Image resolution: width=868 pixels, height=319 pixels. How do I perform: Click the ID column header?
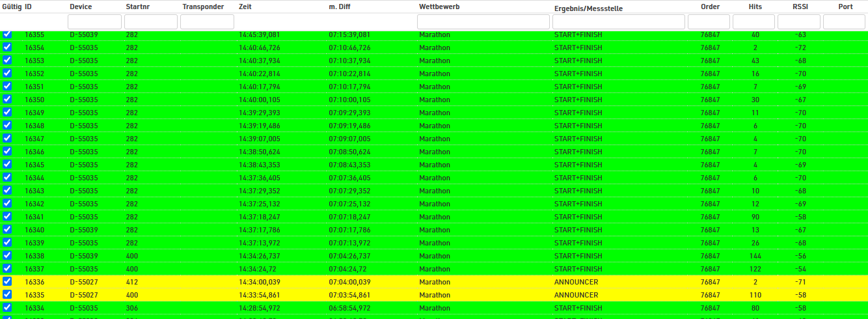tap(29, 7)
